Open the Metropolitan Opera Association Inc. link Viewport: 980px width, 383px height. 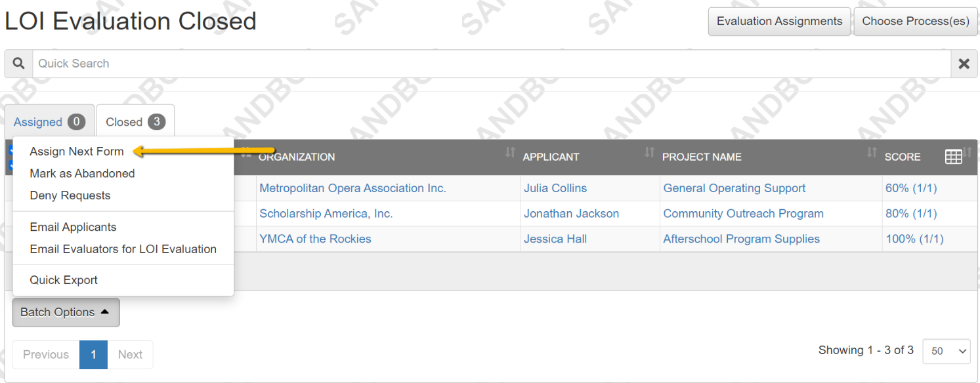(x=353, y=188)
